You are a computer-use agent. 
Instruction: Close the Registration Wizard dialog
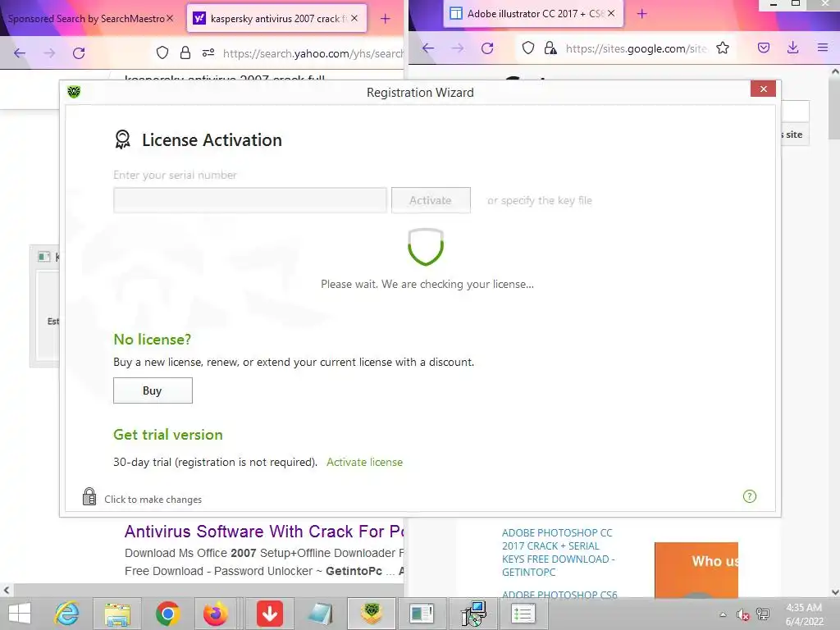pyautogui.click(x=764, y=89)
